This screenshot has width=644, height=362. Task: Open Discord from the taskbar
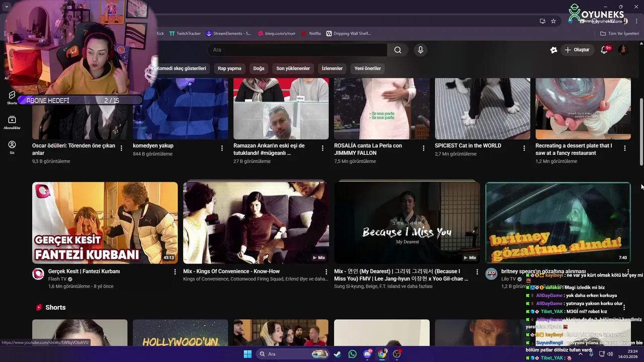(368, 354)
